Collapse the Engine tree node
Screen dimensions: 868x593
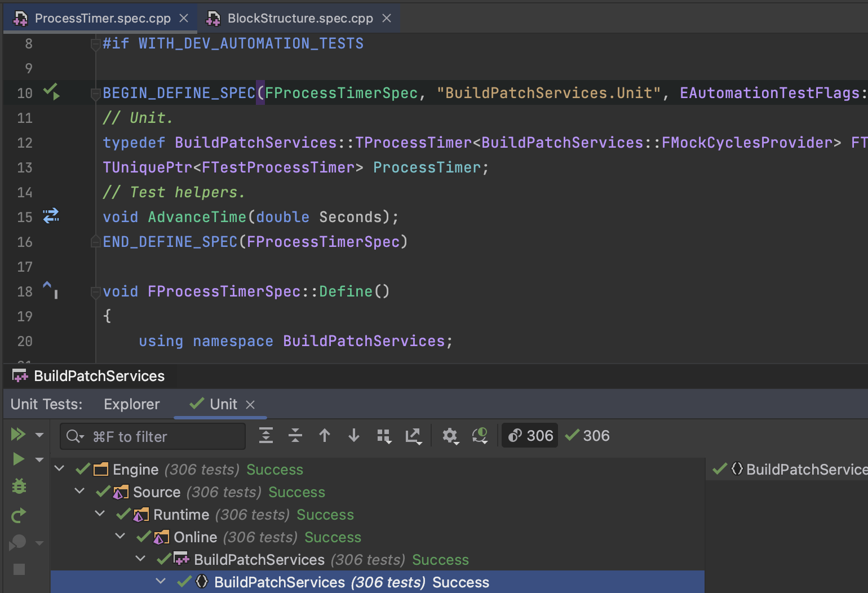coord(59,469)
